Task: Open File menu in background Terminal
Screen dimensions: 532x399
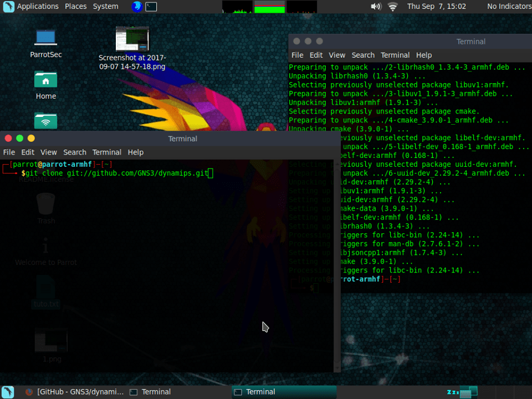Action: click(297, 55)
